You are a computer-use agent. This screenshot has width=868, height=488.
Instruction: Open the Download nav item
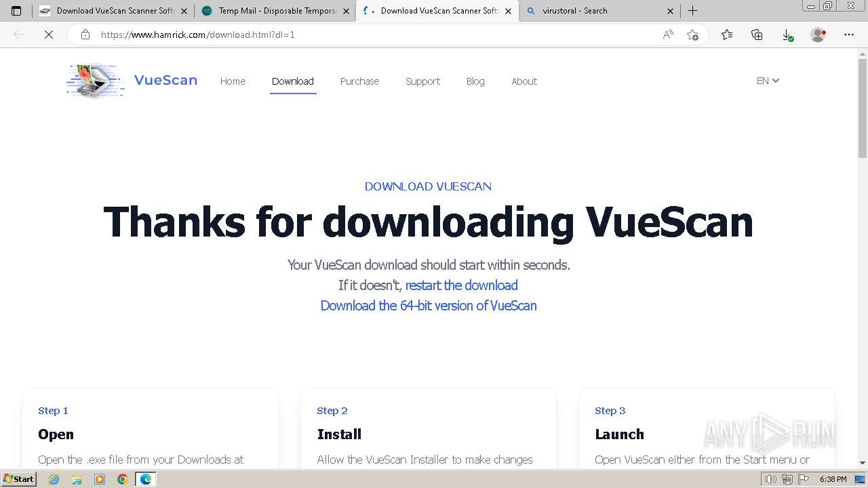[x=293, y=81]
